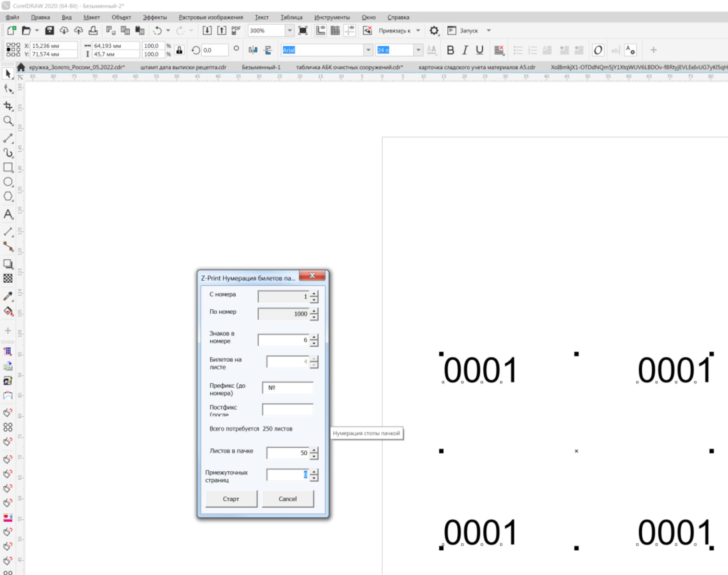The image size is (728, 575).
Task: Expand the font size dropdown
Action: pyautogui.click(x=418, y=50)
